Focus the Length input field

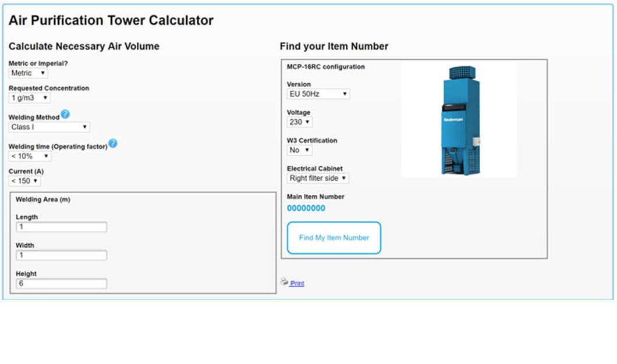pos(62,227)
